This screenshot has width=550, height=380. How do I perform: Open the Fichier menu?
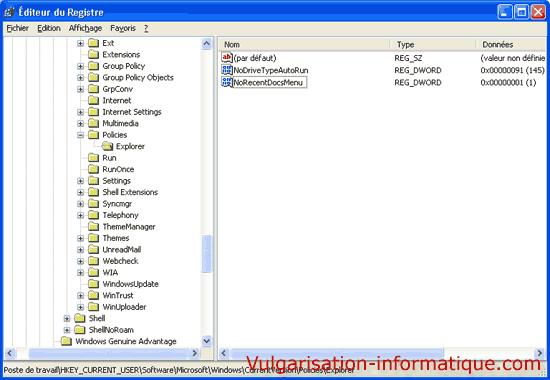coord(18,28)
